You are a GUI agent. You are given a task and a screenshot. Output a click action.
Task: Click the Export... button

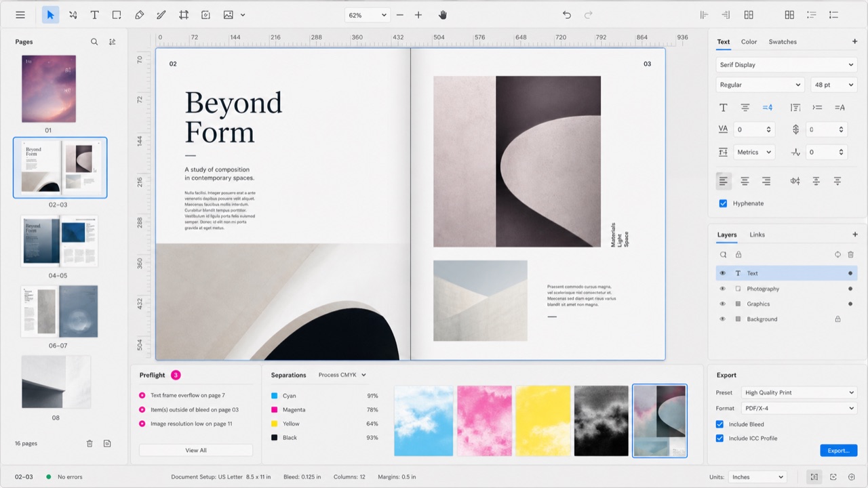[x=838, y=451]
